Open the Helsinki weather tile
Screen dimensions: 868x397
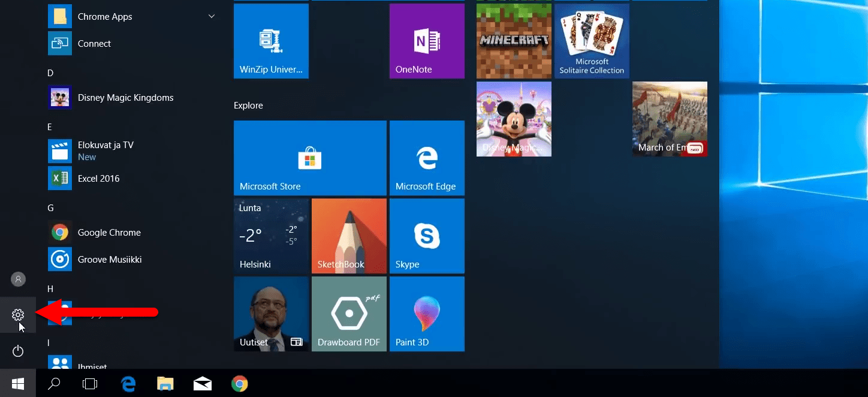click(271, 236)
